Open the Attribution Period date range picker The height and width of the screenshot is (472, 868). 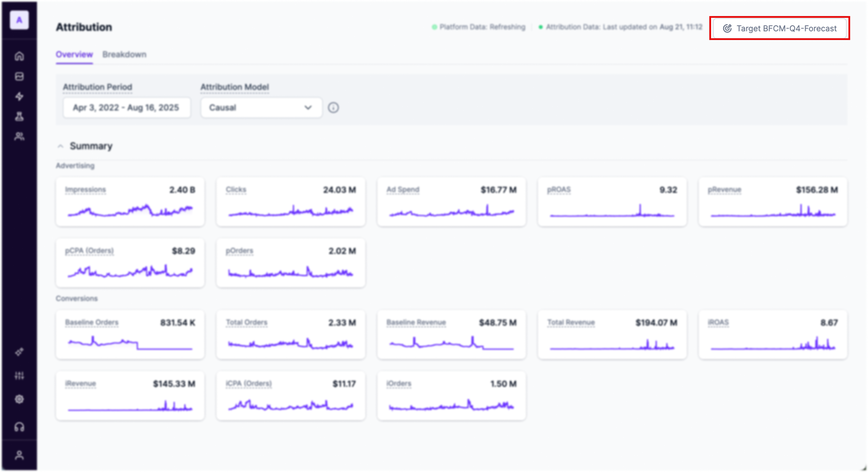(x=126, y=108)
